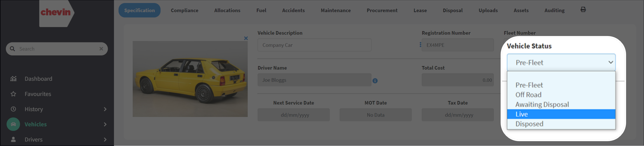Choose Awaiting Disposal status option

coord(561,104)
